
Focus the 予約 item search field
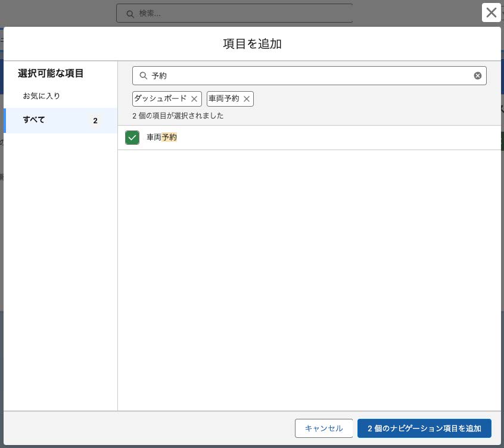309,76
